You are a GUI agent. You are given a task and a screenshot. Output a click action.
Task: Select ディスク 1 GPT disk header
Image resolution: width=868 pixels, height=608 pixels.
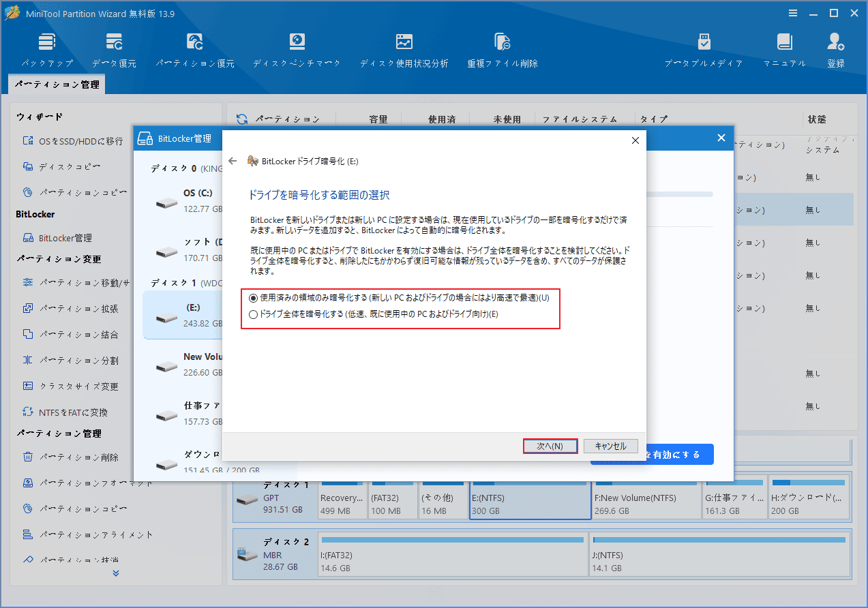[274, 500]
